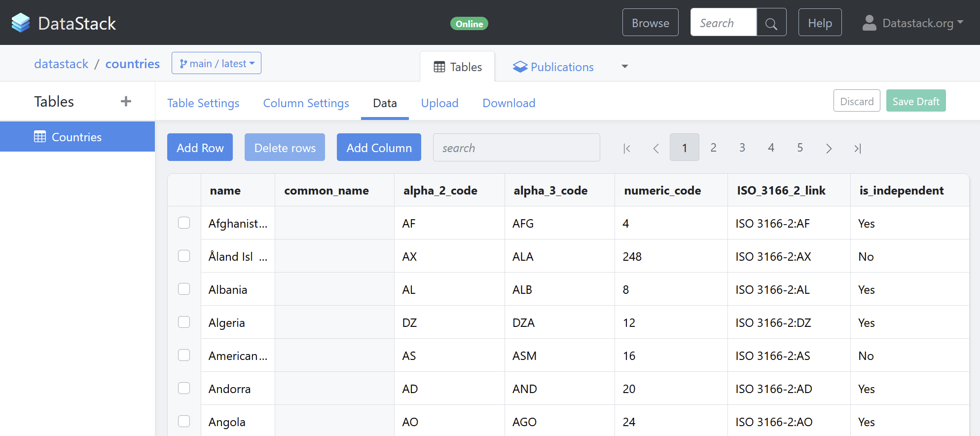Jump to last page of rows
The width and height of the screenshot is (980, 436).
click(858, 148)
